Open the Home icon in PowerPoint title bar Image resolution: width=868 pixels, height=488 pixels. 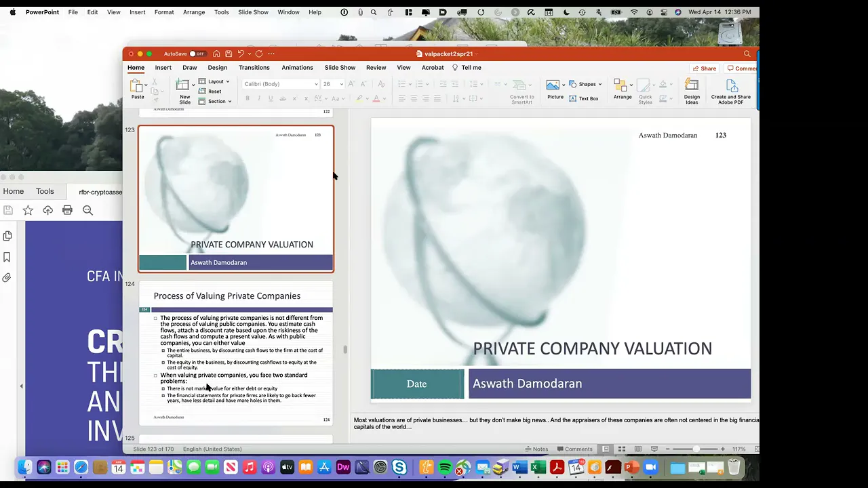click(216, 54)
